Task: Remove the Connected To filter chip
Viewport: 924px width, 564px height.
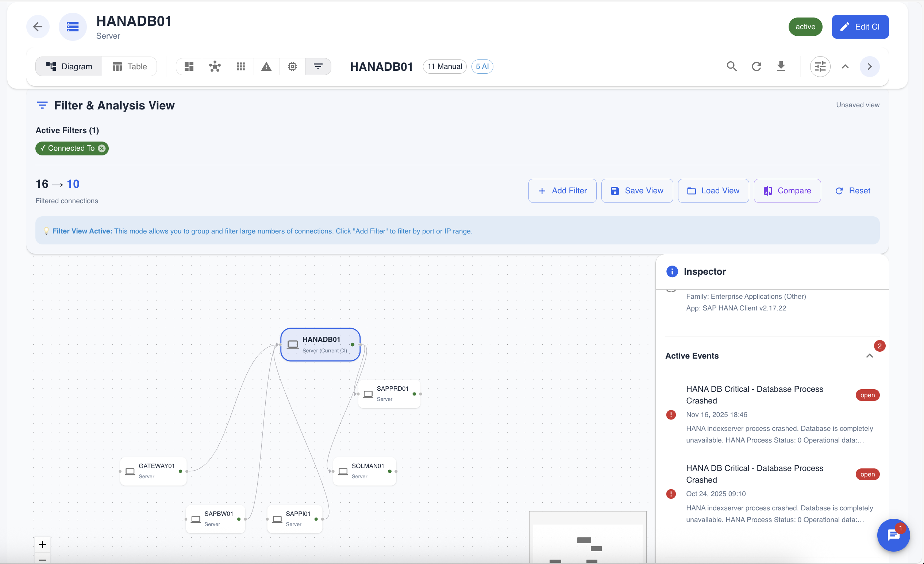Action: point(101,148)
